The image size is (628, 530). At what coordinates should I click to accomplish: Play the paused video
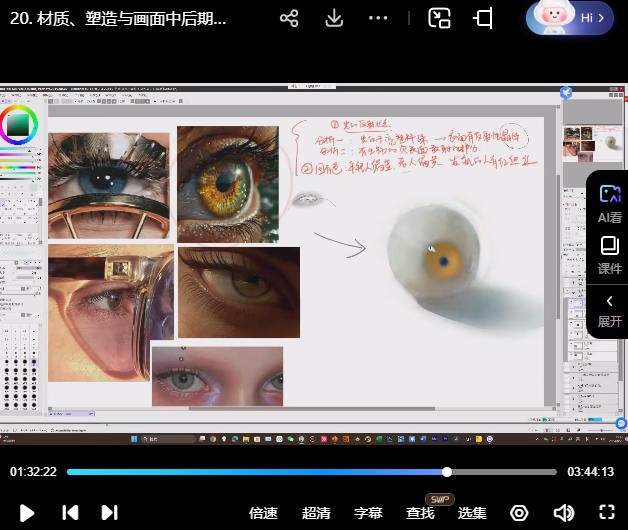click(27, 513)
